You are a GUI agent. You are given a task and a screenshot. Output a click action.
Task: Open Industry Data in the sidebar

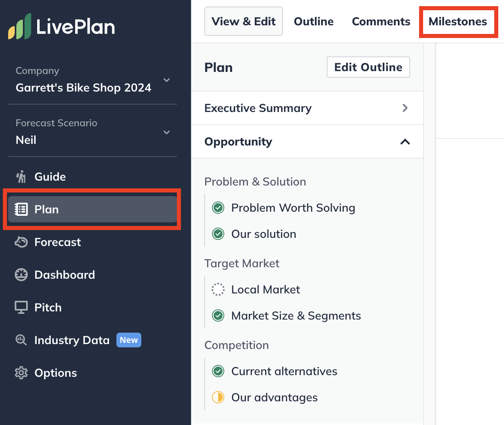click(x=93, y=340)
